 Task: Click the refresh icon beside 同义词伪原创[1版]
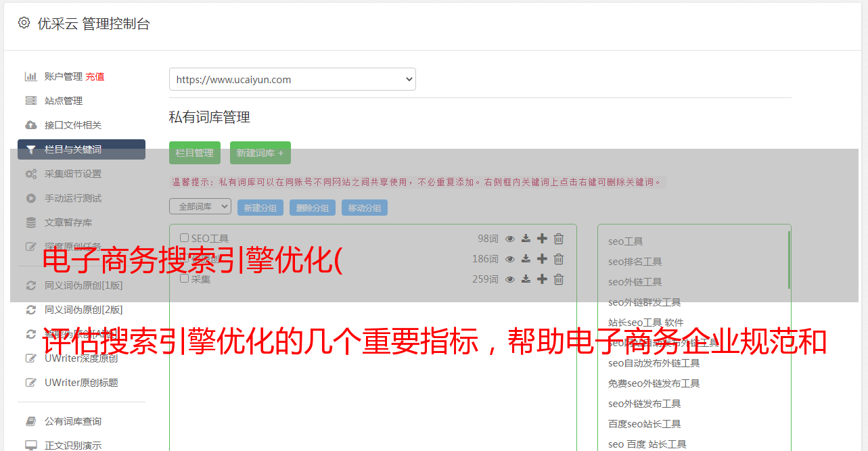click(31, 285)
